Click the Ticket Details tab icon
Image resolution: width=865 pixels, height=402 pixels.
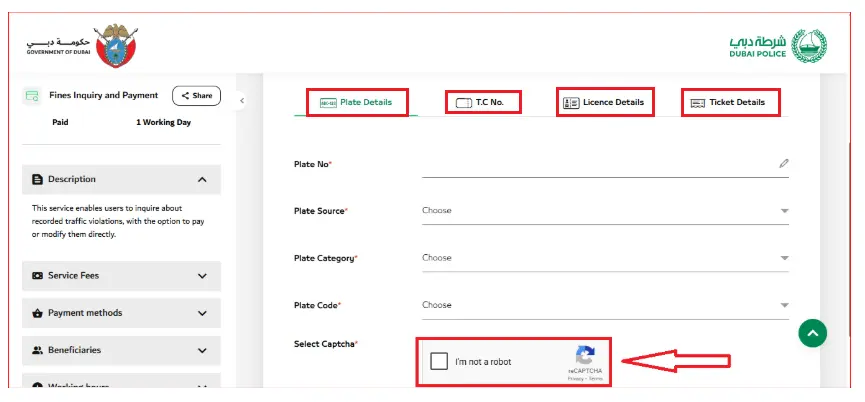(698, 103)
